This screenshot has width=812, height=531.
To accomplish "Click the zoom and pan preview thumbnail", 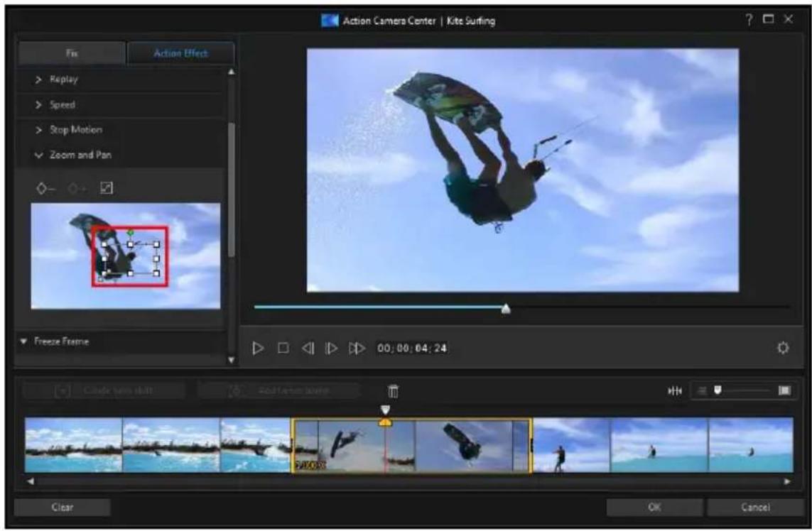I will pyautogui.click(x=125, y=256).
